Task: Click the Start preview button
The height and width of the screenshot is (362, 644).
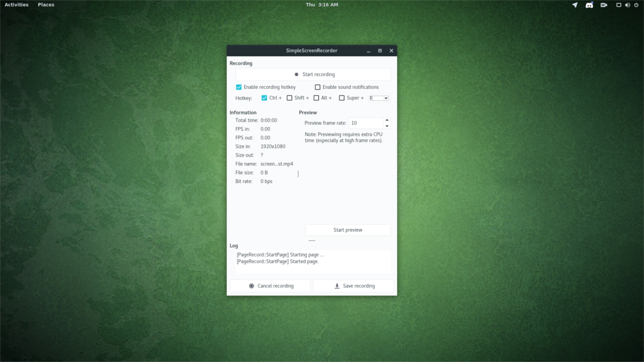Action: tap(348, 230)
